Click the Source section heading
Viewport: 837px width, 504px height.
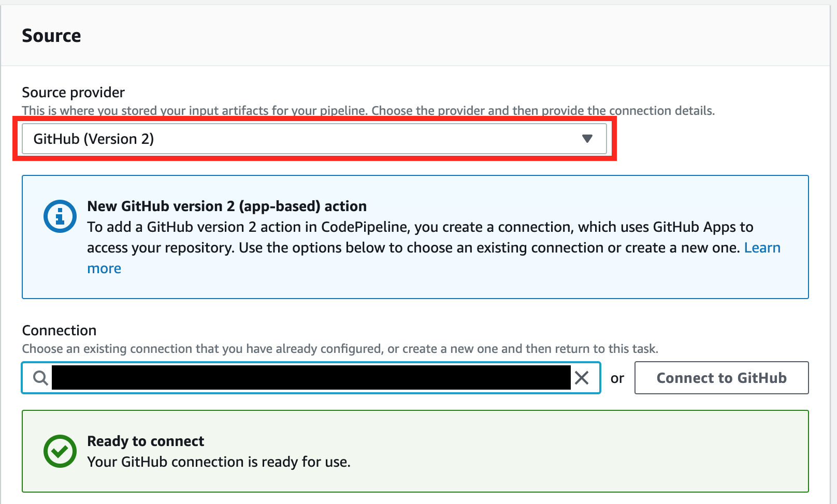click(51, 36)
